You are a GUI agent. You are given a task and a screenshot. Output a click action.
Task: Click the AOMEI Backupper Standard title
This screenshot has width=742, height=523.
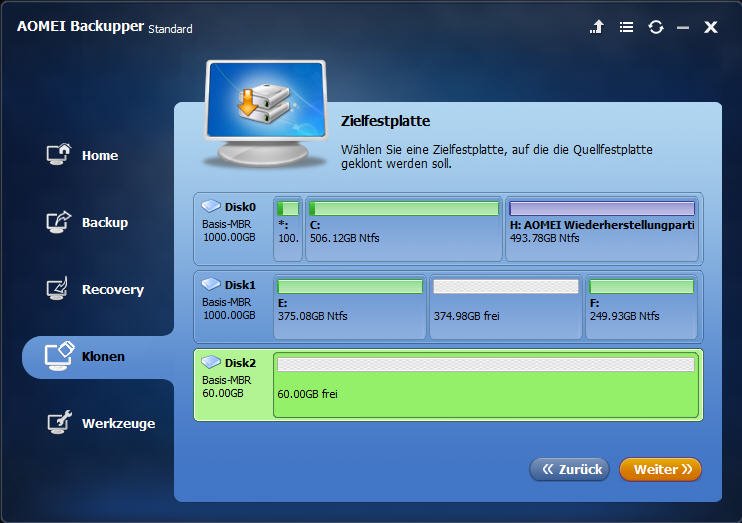click(x=105, y=27)
